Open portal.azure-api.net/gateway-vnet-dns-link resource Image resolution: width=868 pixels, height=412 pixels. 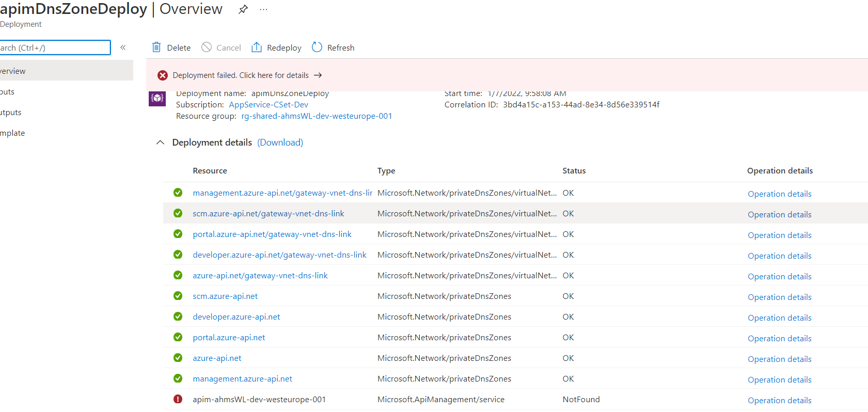(272, 234)
